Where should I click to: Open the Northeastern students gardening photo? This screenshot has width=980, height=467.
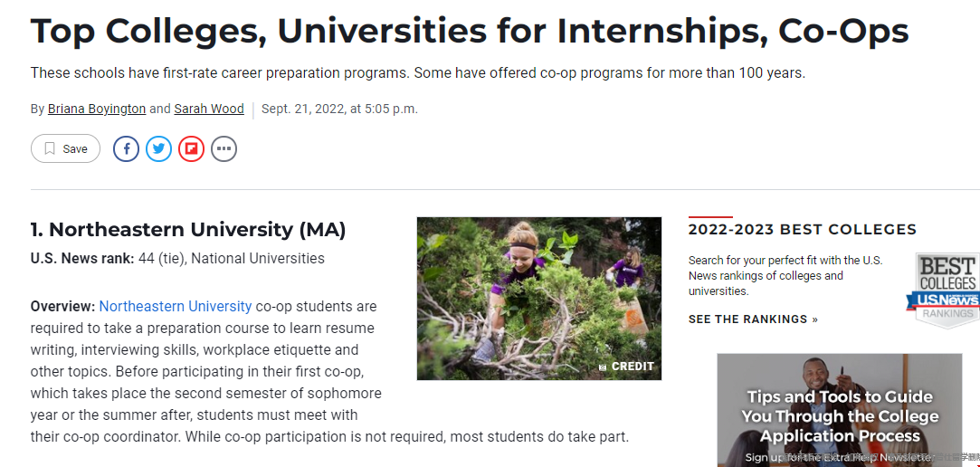[538, 298]
